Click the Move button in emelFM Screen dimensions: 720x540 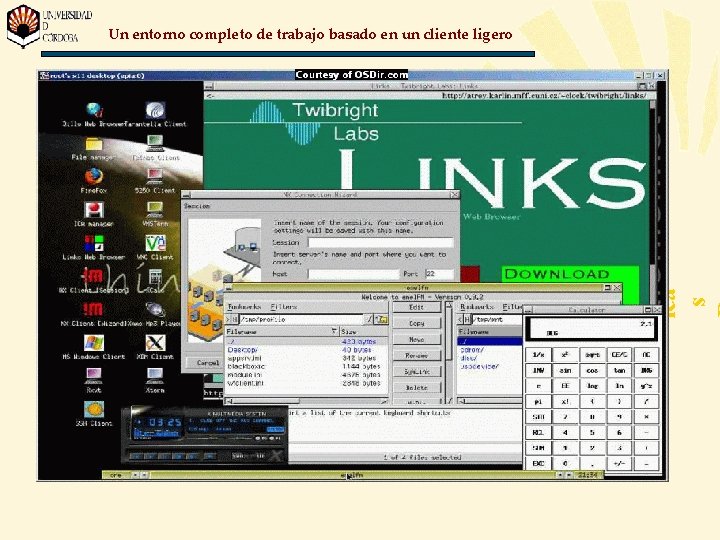pos(416,339)
